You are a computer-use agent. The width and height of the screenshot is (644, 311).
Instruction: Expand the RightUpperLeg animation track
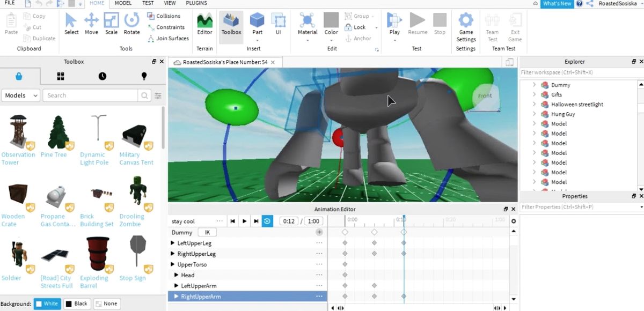tap(172, 254)
